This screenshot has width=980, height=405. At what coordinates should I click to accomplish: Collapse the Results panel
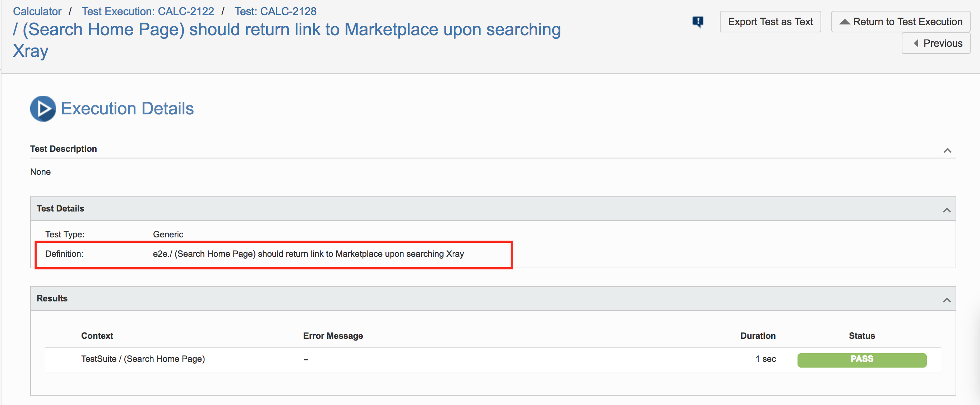pyautogui.click(x=947, y=300)
